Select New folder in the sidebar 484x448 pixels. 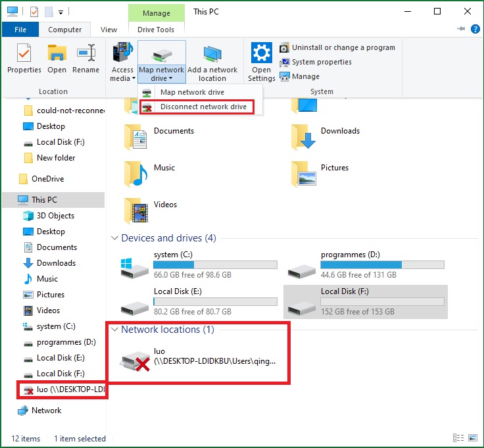coord(49,158)
